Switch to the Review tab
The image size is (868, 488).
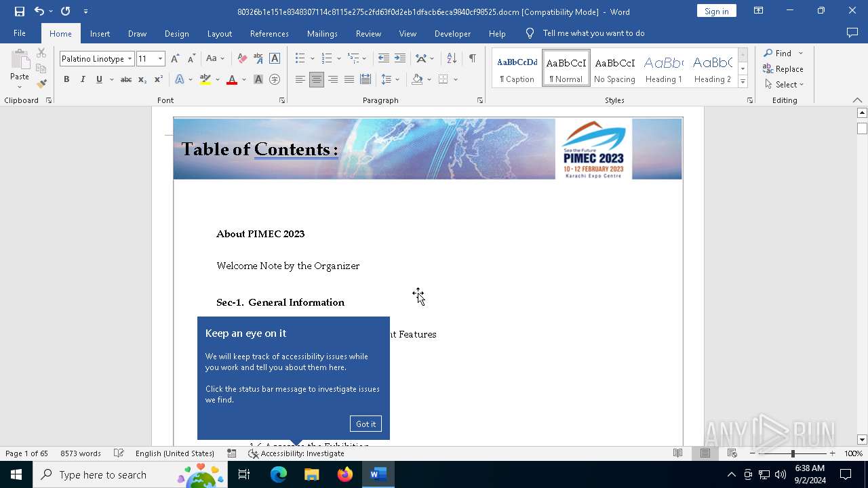[368, 33]
